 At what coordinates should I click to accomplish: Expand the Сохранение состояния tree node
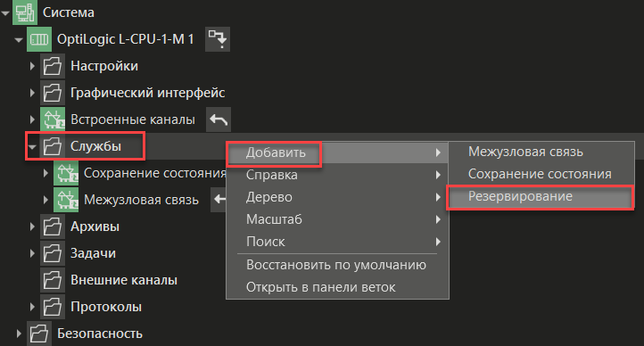tap(45, 173)
